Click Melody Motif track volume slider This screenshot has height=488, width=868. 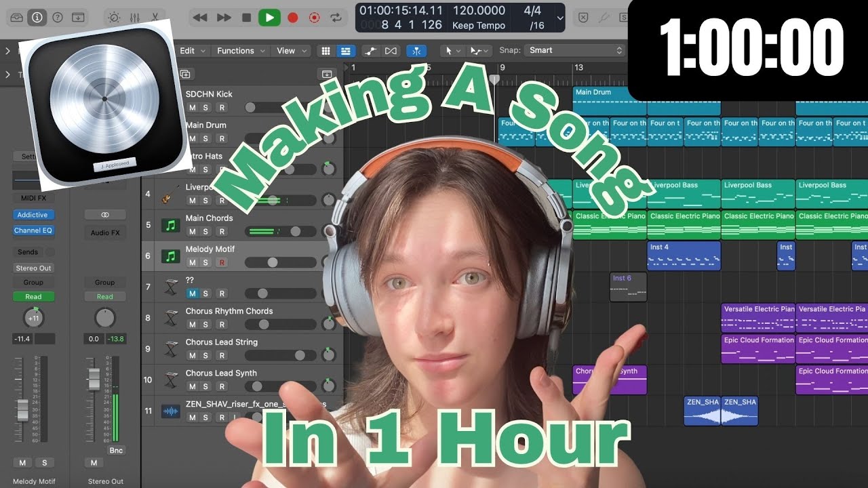pyautogui.click(x=280, y=262)
